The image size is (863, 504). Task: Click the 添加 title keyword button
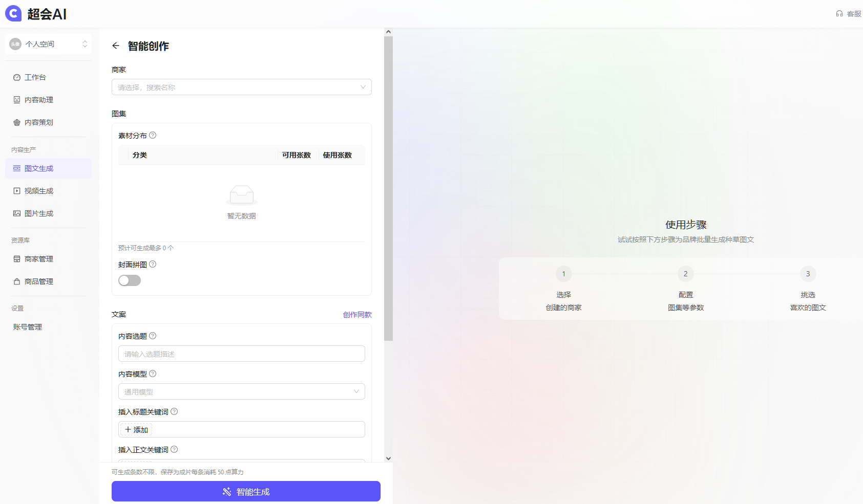click(x=136, y=430)
